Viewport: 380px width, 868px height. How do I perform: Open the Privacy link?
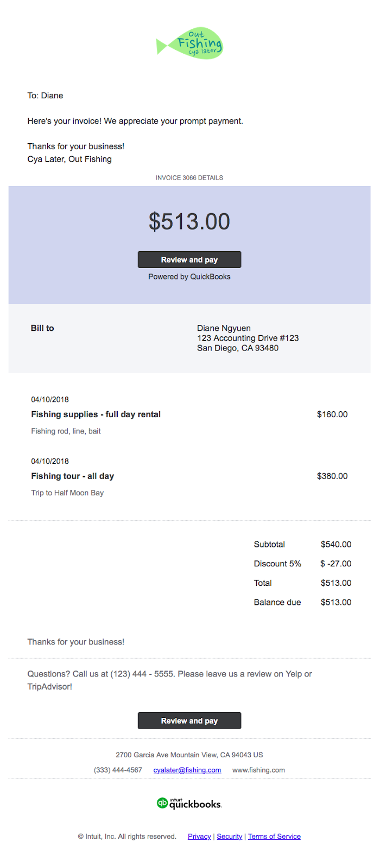point(199,837)
